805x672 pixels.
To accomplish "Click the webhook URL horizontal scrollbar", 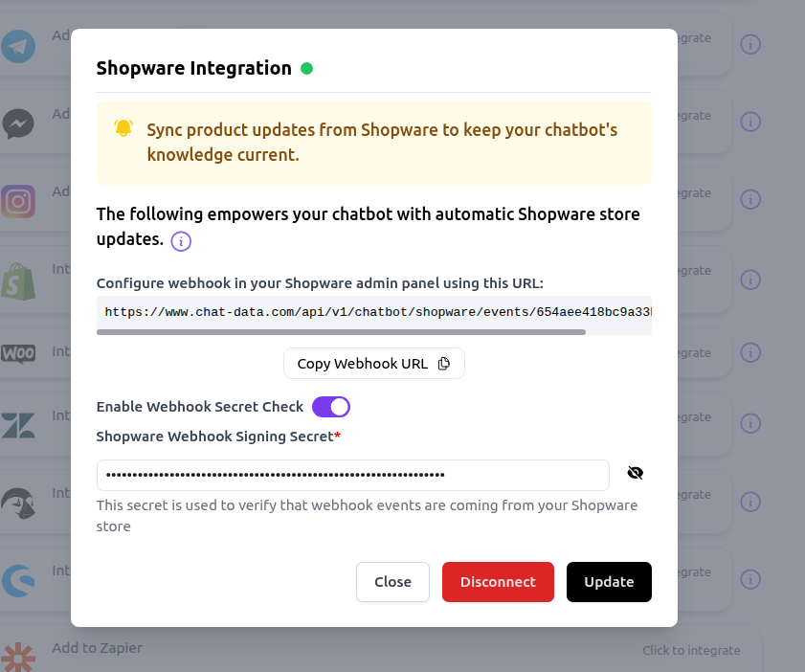I will click(341, 332).
